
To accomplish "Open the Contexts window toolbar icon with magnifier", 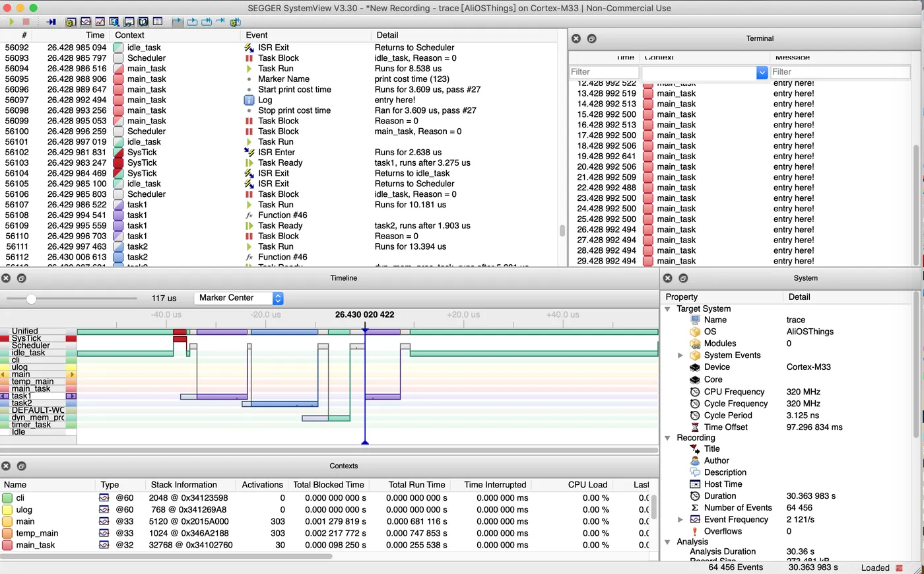I will [x=114, y=22].
